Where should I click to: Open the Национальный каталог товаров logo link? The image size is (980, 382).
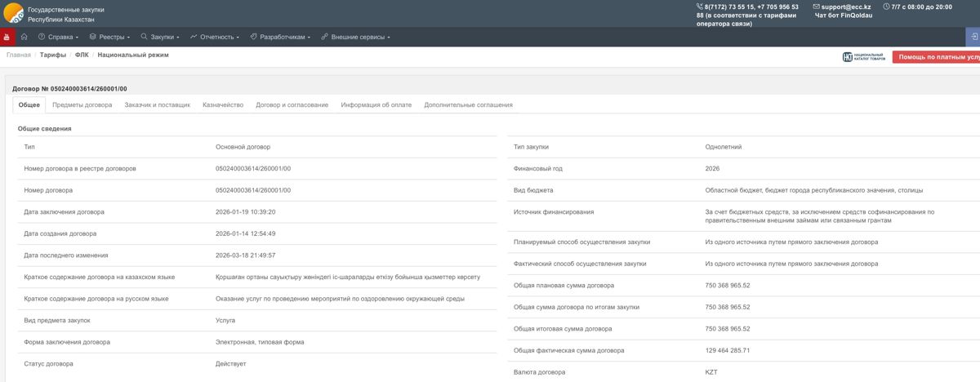864,57
